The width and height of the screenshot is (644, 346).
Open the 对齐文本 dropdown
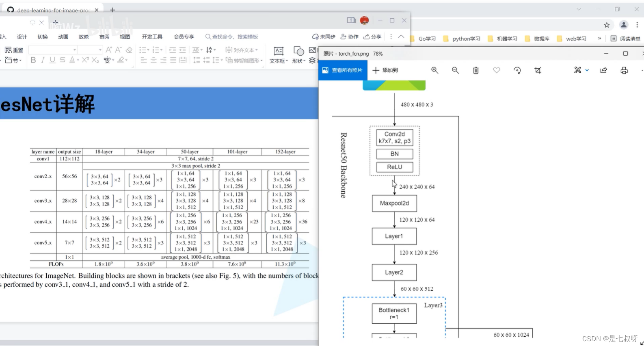(242, 50)
